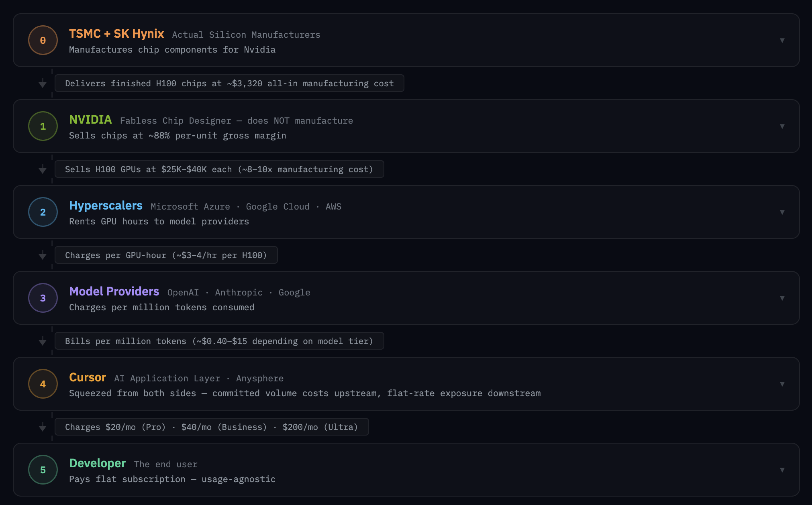Open the Hyperscalers disclosure triangle
The width and height of the screenshot is (812, 505).
782,212
